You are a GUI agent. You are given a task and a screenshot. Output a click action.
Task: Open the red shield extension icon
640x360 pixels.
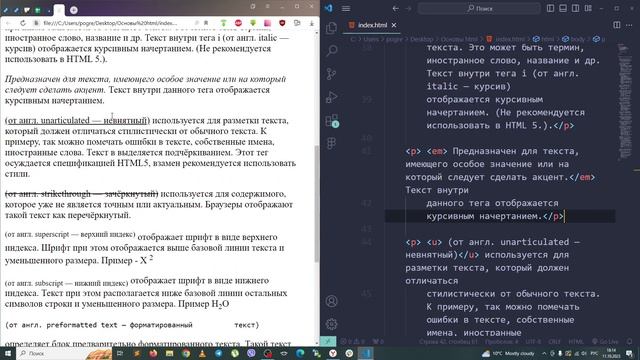click(x=282, y=23)
